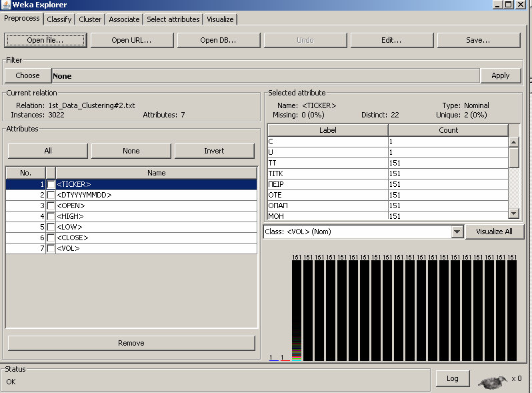Viewport: 532px width, 393px height.
Task: Open the Log button
Action: (453, 378)
